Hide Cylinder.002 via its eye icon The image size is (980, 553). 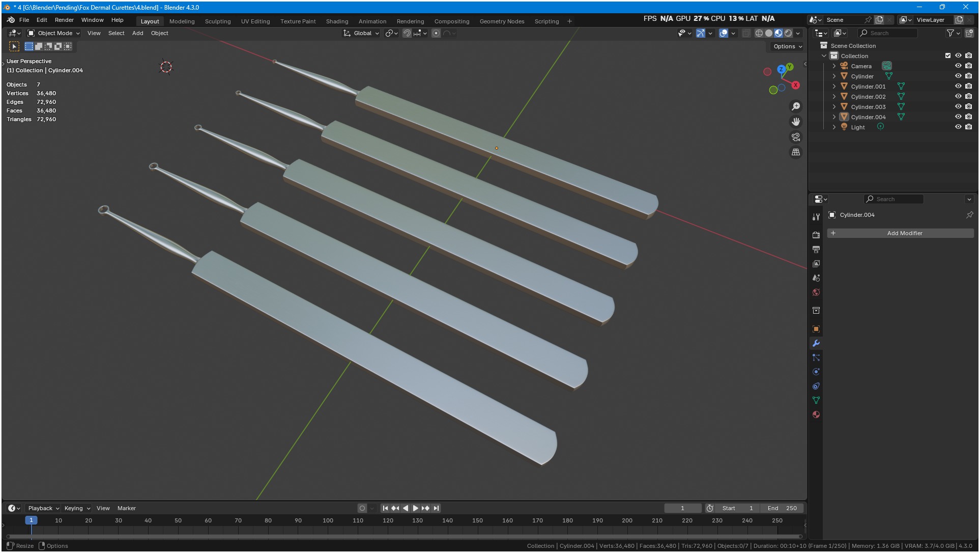pyautogui.click(x=958, y=96)
